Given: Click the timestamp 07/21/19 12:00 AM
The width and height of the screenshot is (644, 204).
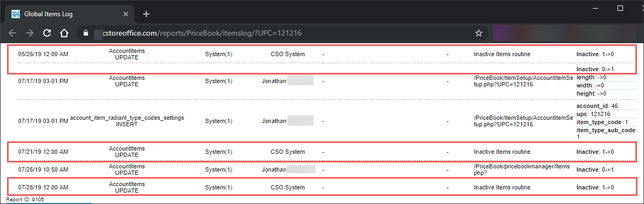Looking at the screenshot, I should pos(44,152).
